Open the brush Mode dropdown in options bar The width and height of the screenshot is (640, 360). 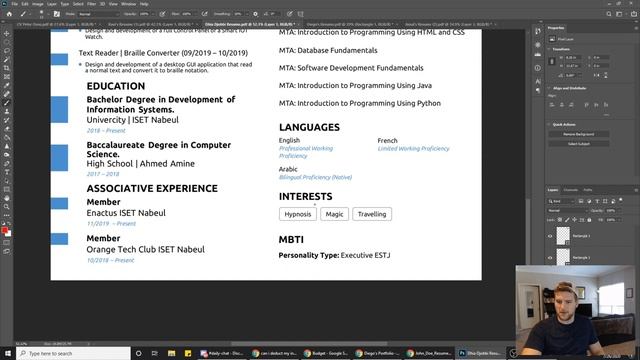99,14
